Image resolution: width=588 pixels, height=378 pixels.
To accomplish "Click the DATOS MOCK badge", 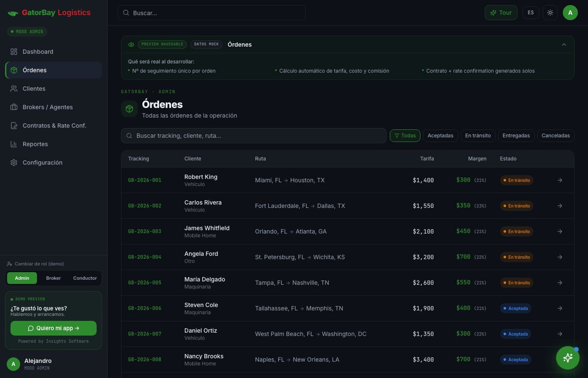I will tap(206, 44).
